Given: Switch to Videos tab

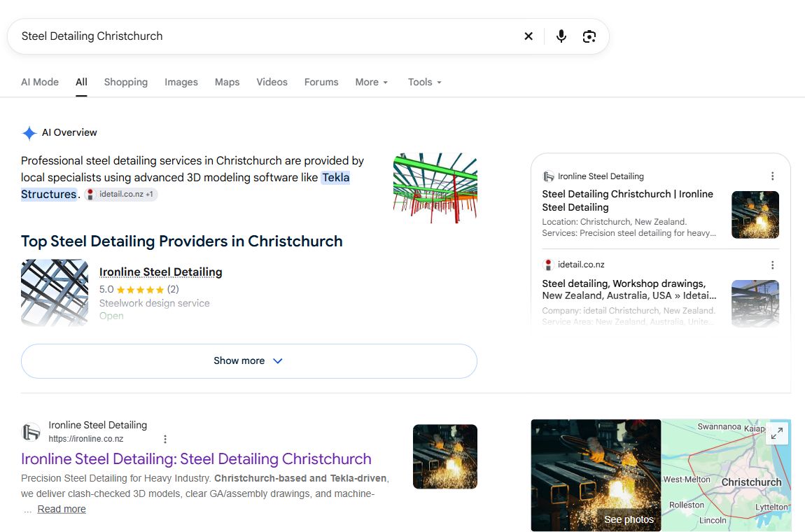Looking at the screenshot, I should pyautogui.click(x=272, y=82).
